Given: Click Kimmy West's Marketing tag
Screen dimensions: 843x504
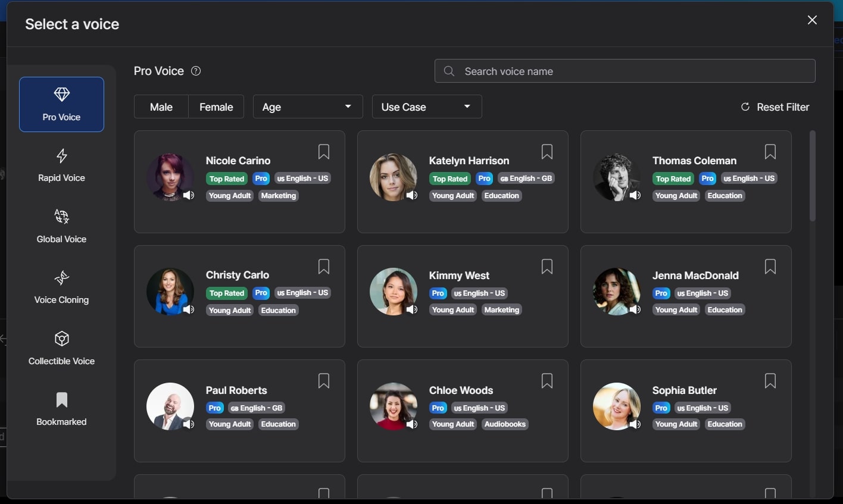Looking at the screenshot, I should tap(502, 310).
